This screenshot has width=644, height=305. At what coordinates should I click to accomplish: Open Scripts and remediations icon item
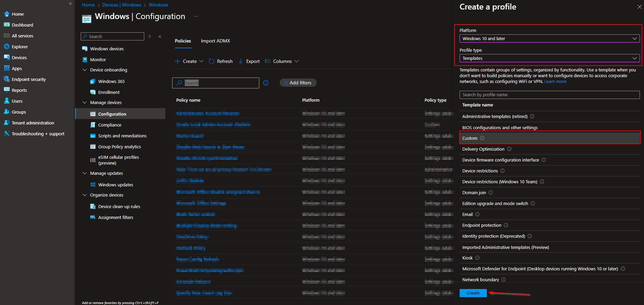93,136
